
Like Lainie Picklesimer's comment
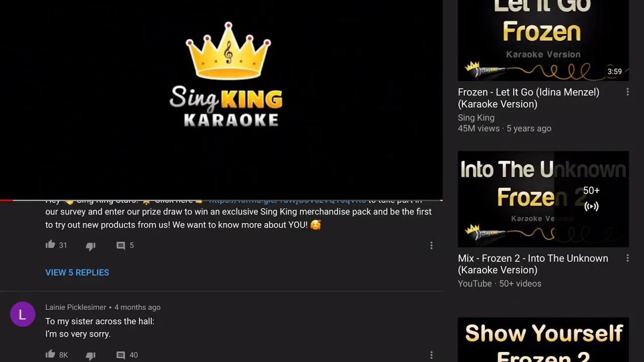pyautogui.click(x=50, y=354)
